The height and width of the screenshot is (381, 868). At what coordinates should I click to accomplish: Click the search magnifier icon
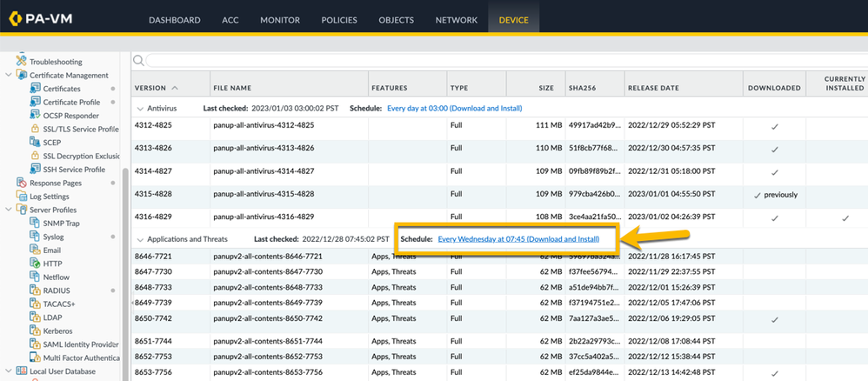(138, 61)
